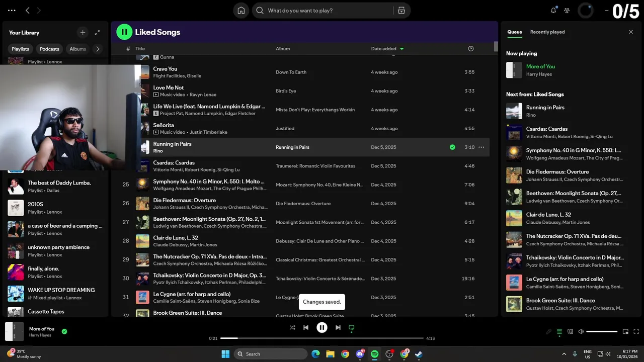Screen dimensions: 644x362
Task: Go to Spotify Home icon
Action: coord(241,11)
